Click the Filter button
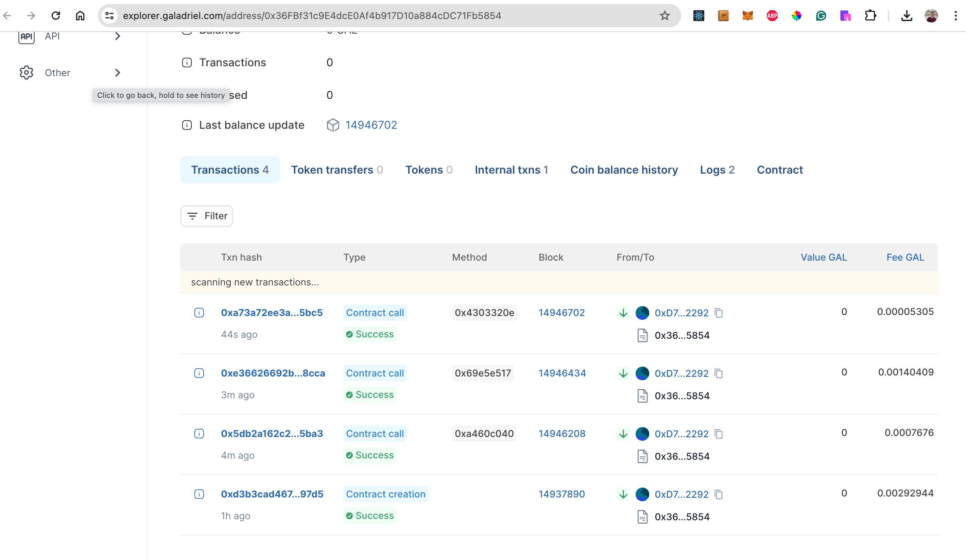Screen dimensions: 966x560 coord(207,216)
